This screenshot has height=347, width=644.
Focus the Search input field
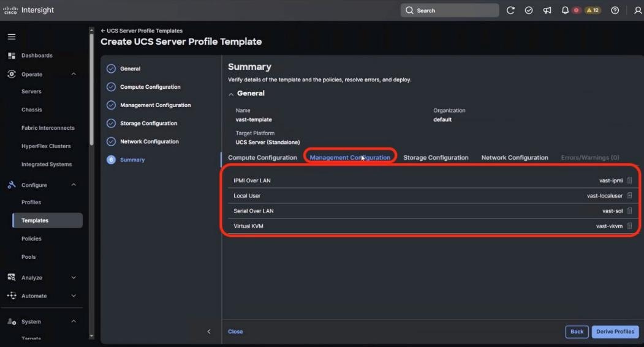[450, 10]
